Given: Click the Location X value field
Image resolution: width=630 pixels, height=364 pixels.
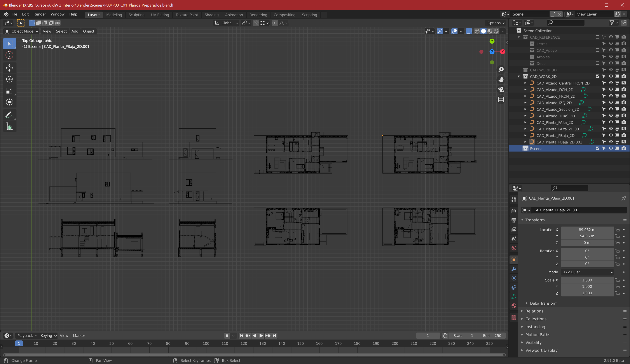Looking at the screenshot, I should pos(587,230).
